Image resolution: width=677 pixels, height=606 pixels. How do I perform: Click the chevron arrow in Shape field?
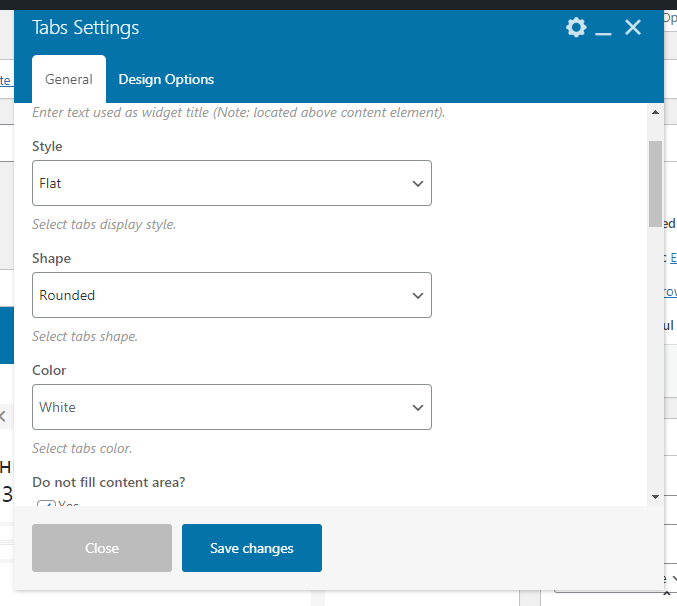point(418,296)
